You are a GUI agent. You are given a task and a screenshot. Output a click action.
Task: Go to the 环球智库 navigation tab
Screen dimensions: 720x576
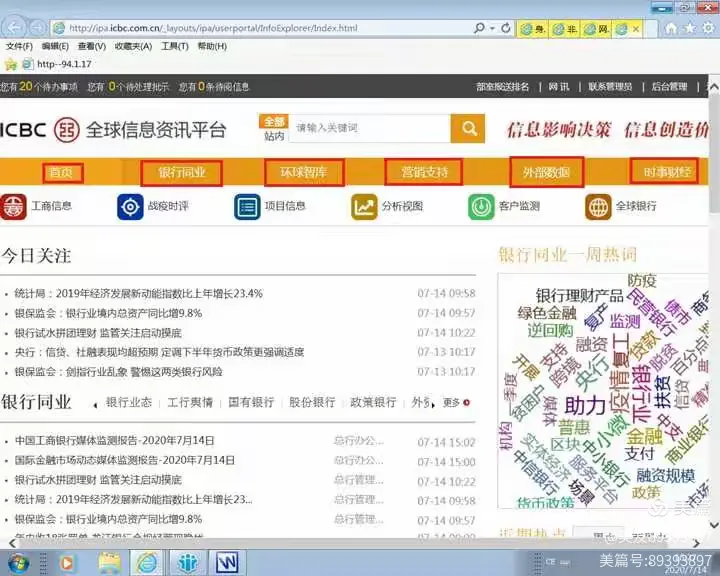[x=304, y=173]
